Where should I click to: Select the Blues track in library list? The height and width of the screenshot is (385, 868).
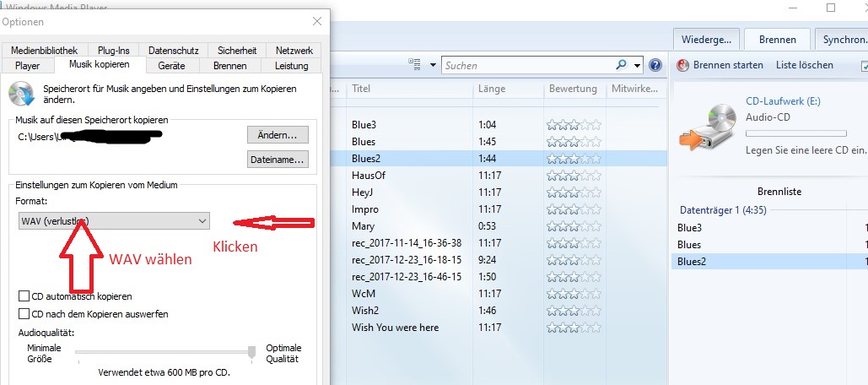[363, 142]
